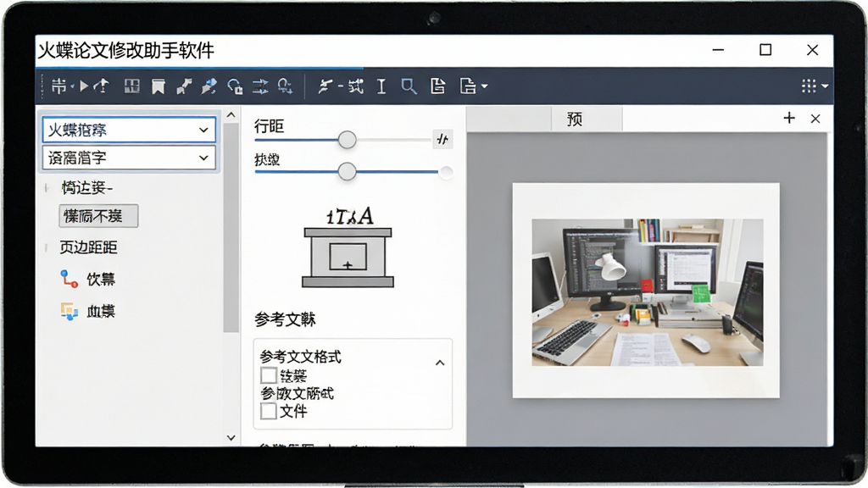This screenshot has height=488, width=868.
Task: Collapse the 参考文文格式 section chevron
Action: pyautogui.click(x=440, y=363)
